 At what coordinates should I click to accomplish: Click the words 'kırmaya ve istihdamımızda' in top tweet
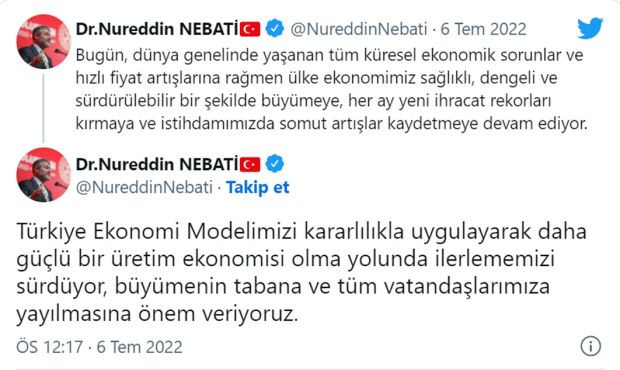pyautogui.click(x=175, y=124)
